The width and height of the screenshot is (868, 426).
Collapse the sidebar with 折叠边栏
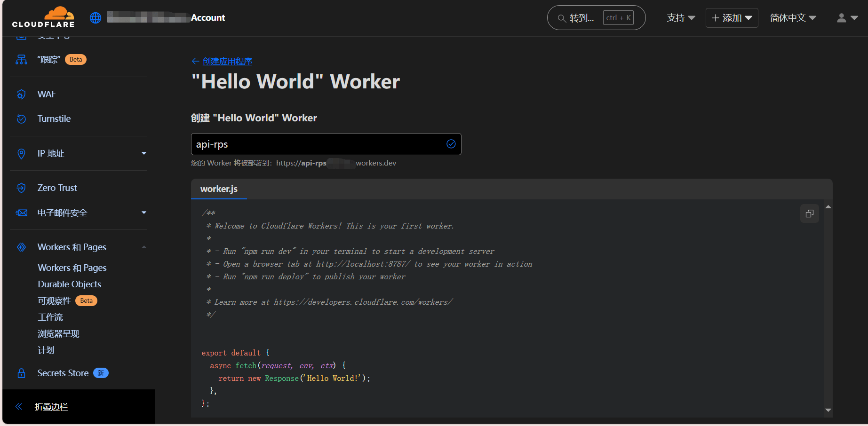coord(51,407)
